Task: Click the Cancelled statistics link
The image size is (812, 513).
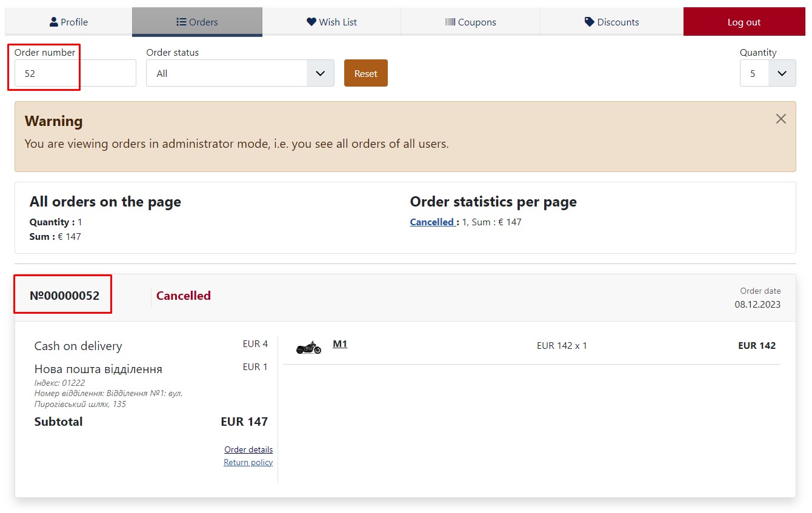Action: 432,222
